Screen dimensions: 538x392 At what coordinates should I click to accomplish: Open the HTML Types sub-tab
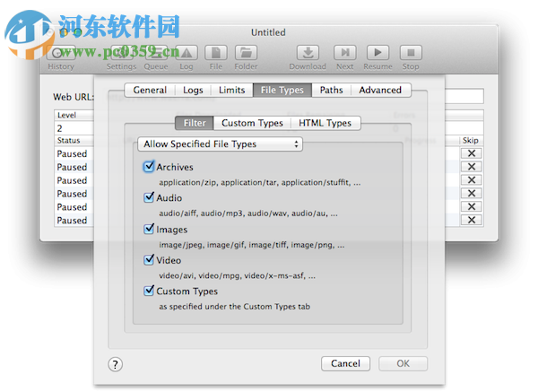click(x=325, y=123)
